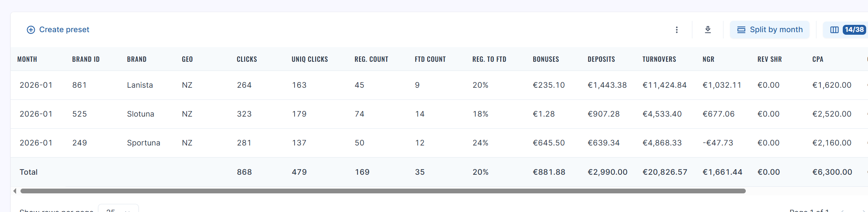868x212 pixels.
Task: Sort by the Clicks column header
Action: point(247,59)
